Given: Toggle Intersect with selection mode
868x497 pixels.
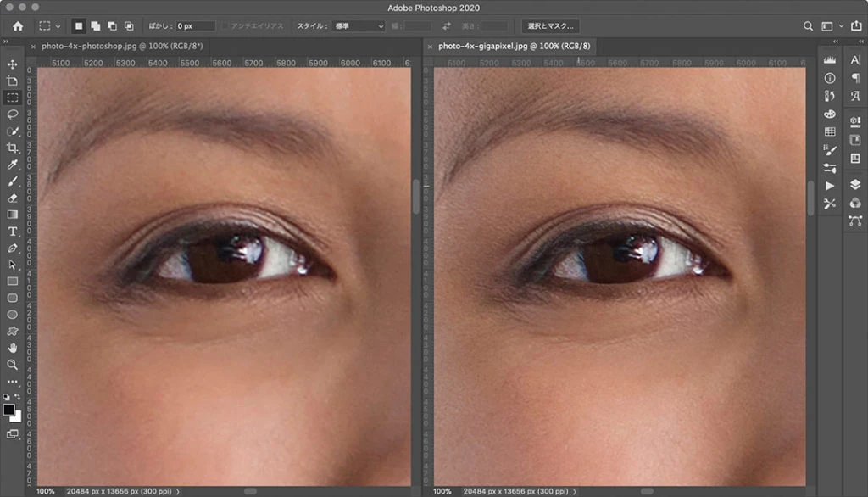Looking at the screenshot, I should 128,26.
